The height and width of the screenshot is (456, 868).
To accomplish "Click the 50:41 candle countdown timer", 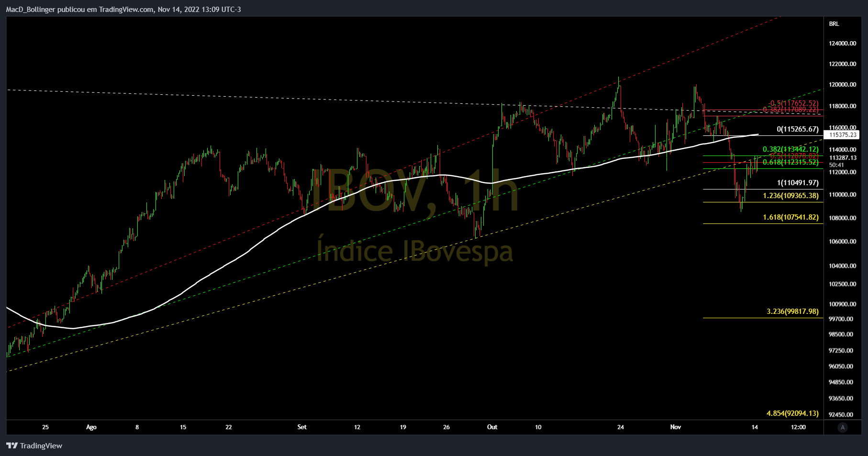I will pos(837,165).
